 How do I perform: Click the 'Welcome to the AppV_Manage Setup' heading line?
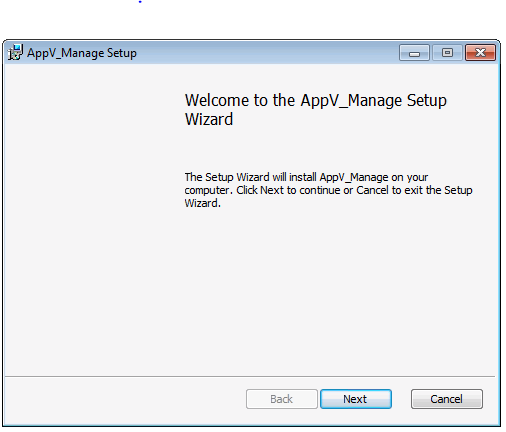(316, 100)
